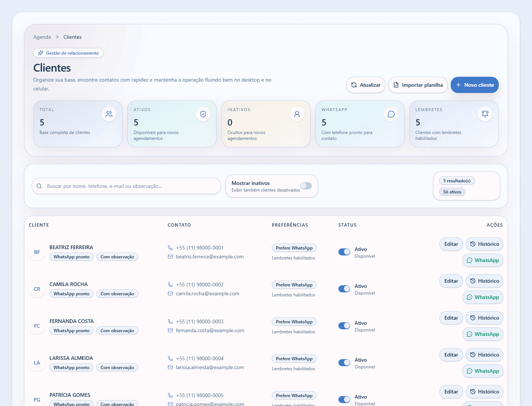This screenshot has height=406, width=532.
Task: Go to Agenda in the breadcrumb
Action: pos(42,37)
